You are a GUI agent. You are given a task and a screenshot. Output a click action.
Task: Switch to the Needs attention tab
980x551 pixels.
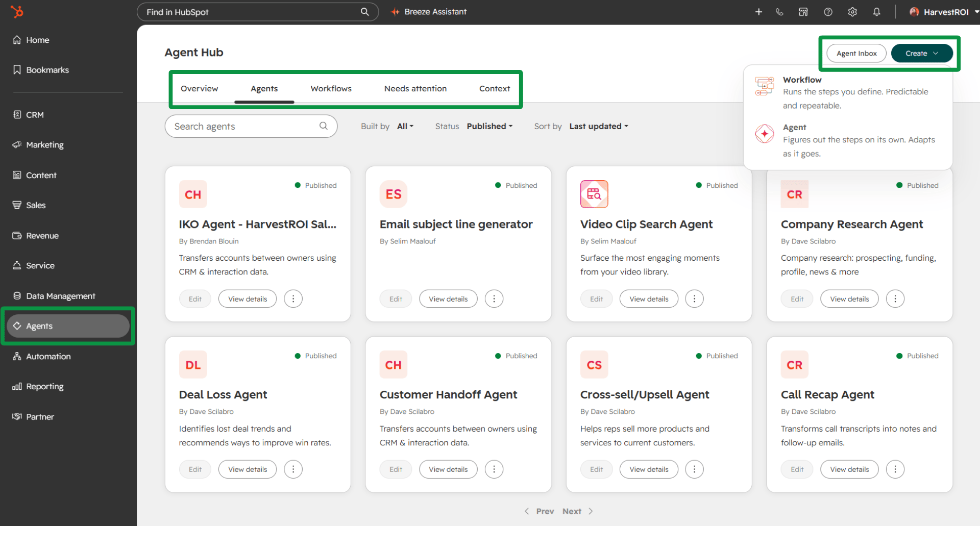coord(415,89)
